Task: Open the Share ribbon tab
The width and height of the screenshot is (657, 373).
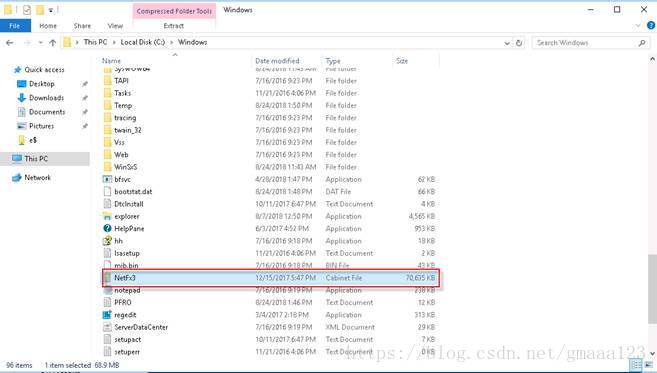Action: click(x=82, y=26)
